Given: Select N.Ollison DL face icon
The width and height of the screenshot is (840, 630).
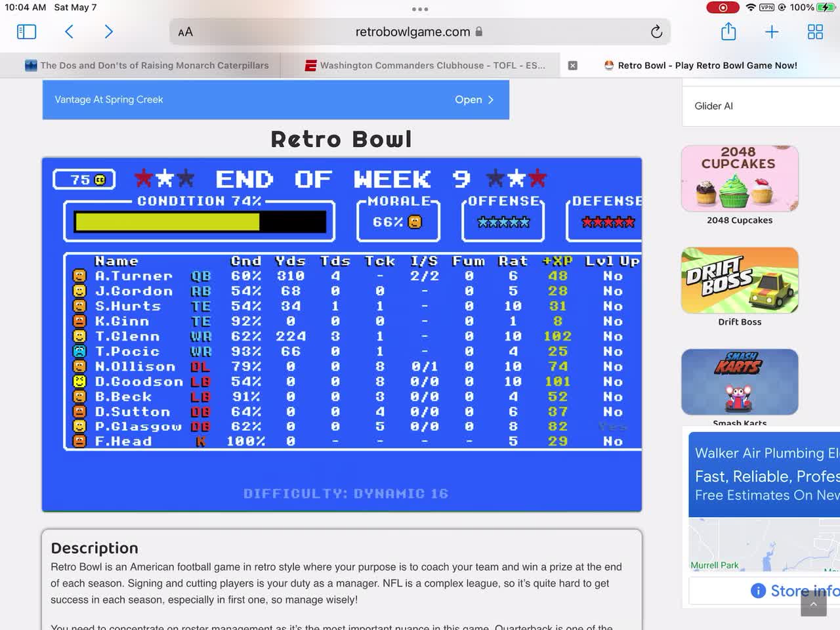Looking at the screenshot, I should click(x=79, y=367).
